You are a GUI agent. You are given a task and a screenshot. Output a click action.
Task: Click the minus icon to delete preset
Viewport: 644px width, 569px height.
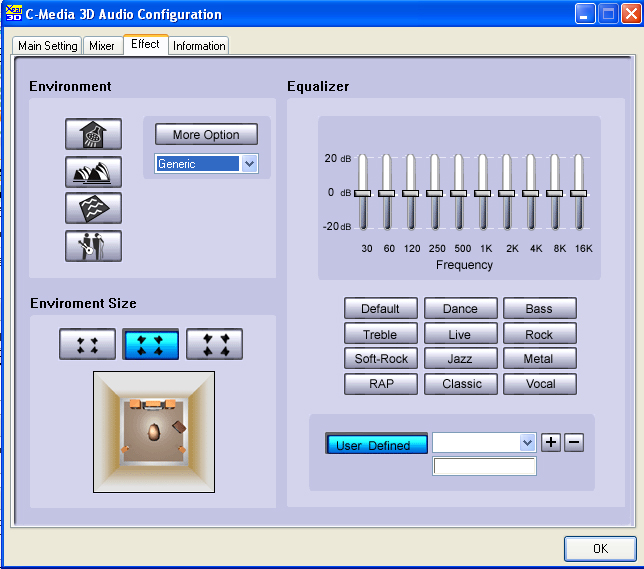coord(574,442)
